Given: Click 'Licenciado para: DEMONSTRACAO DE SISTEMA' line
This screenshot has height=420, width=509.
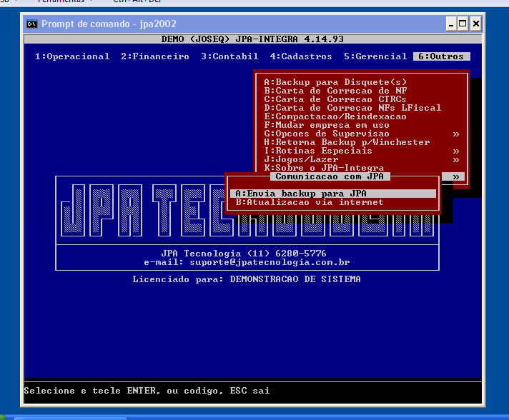Looking at the screenshot, I should click(x=247, y=279).
